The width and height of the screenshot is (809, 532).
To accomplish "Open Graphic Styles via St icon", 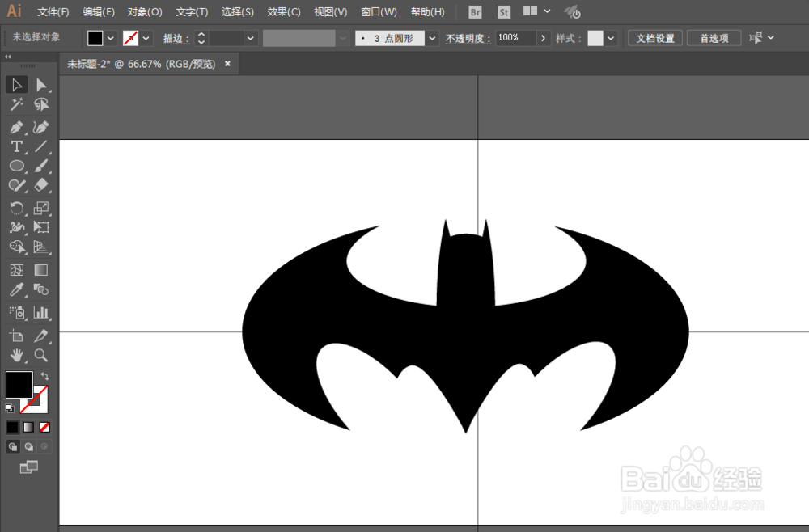I will click(x=503, y=11).
